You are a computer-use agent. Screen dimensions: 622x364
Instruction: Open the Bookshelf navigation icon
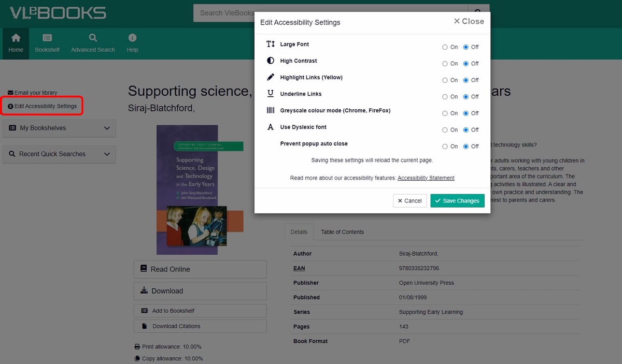[47, 38]
